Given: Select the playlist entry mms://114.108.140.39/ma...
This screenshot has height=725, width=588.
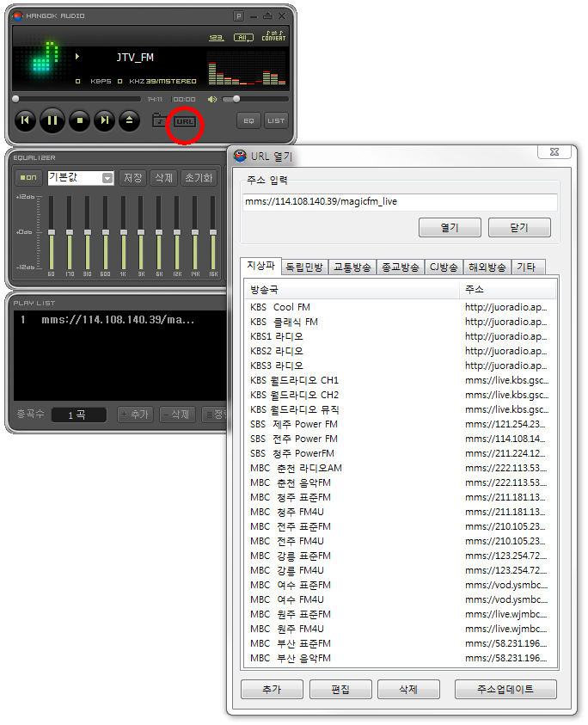Looking at the screenshot, I should pos(119,320).
